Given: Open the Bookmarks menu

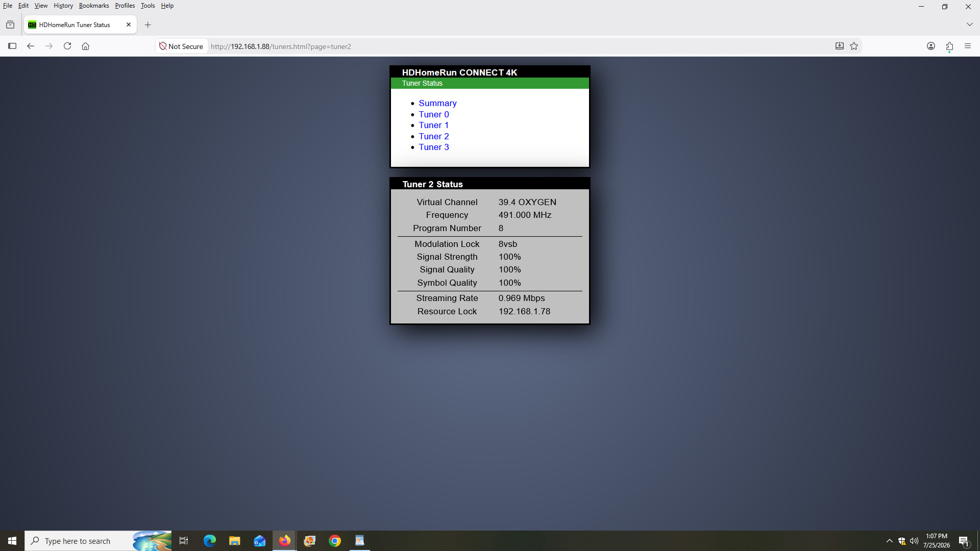Looking at the screenshot, I should (x=94, y=6).
